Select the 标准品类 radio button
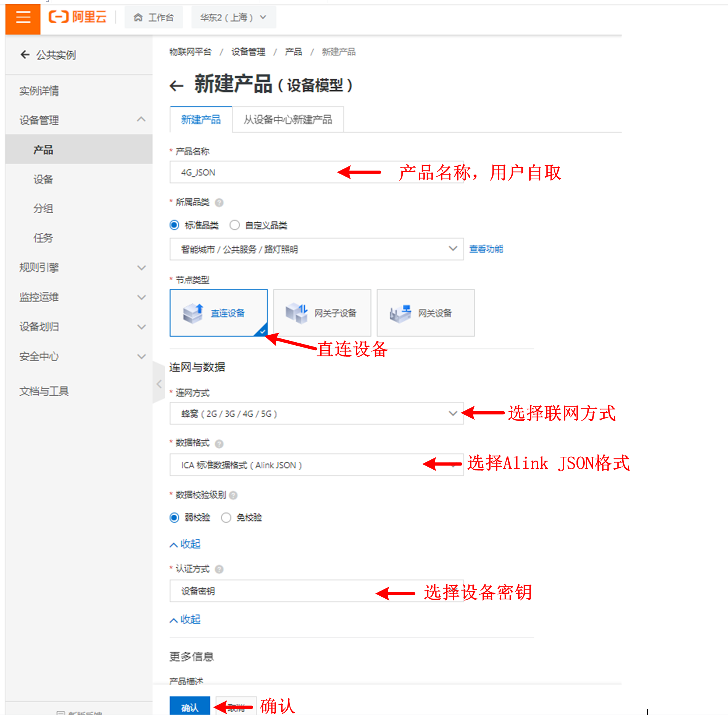 point(174,225)
